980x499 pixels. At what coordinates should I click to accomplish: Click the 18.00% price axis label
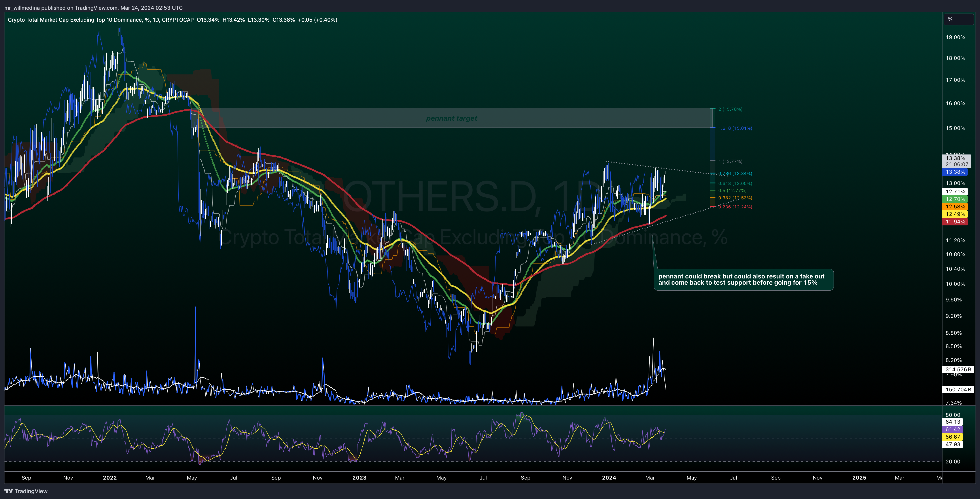(x=955, y=58)
